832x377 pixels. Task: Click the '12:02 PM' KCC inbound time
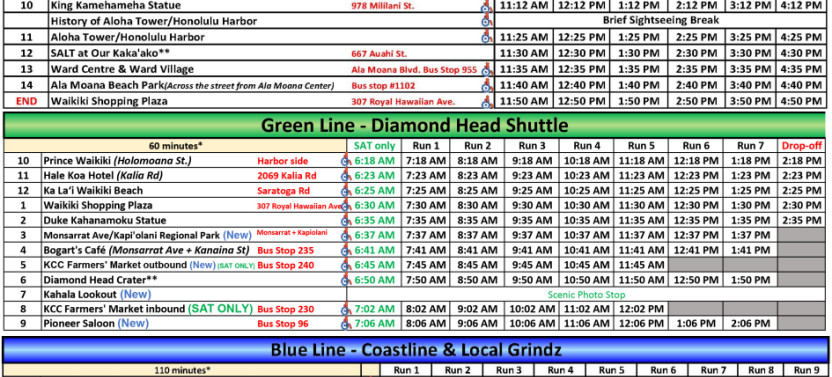(x=641, y=309)
